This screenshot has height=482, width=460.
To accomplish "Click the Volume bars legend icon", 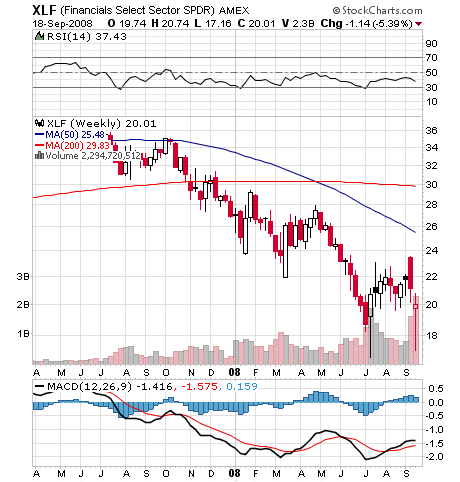I will tap(39, 155).
